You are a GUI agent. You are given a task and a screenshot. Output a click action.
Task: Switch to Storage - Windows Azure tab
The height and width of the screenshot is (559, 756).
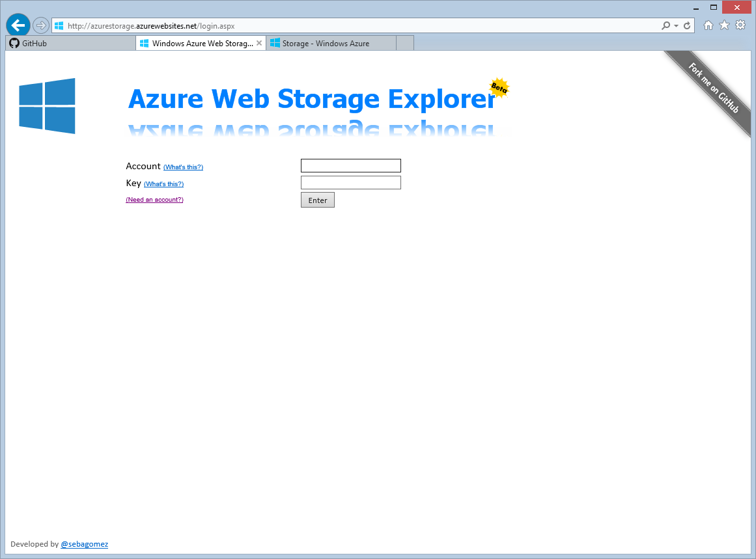(x=331, y=44)
